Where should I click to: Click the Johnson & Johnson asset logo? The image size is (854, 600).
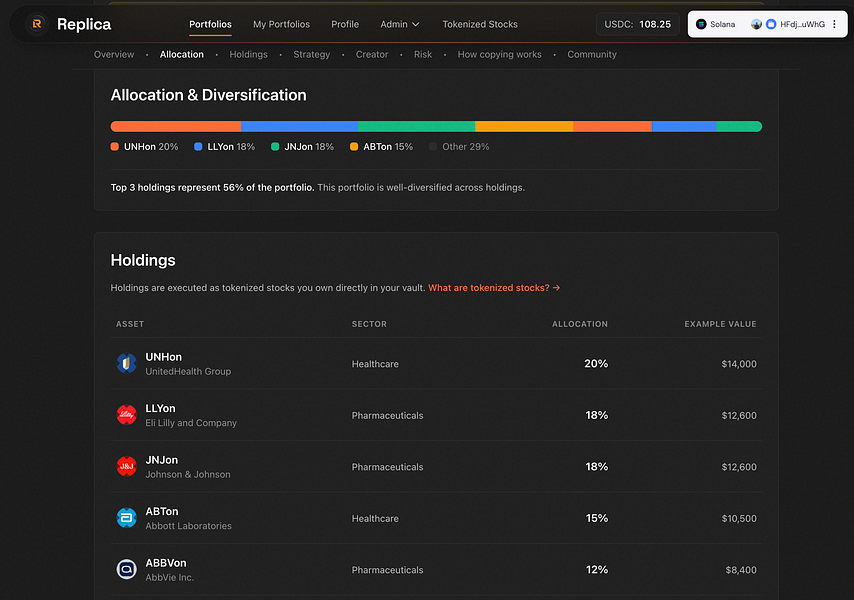click(126, 467)
